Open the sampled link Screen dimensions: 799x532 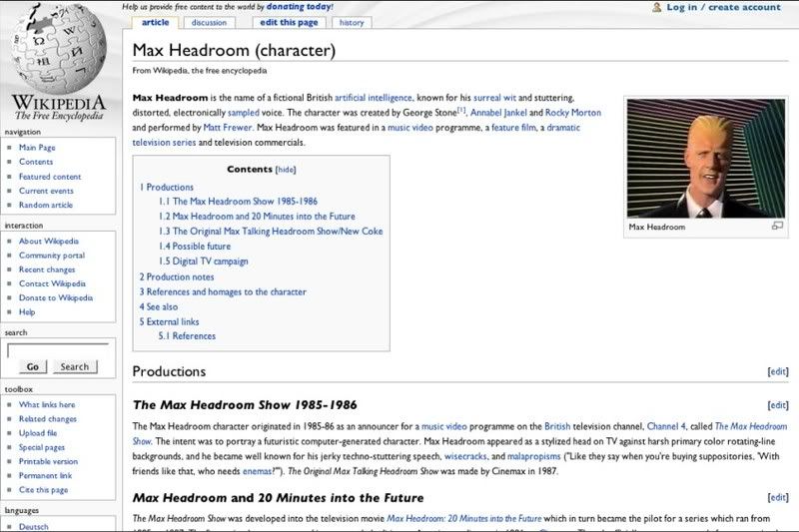(243, 113)
